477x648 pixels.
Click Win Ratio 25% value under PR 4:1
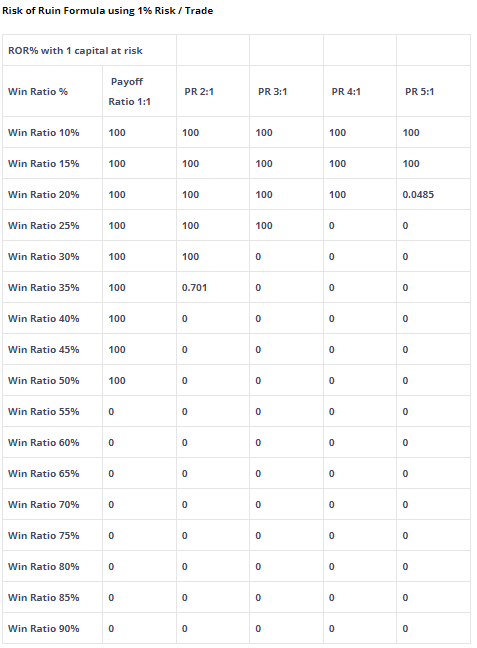tap(360, 225)
